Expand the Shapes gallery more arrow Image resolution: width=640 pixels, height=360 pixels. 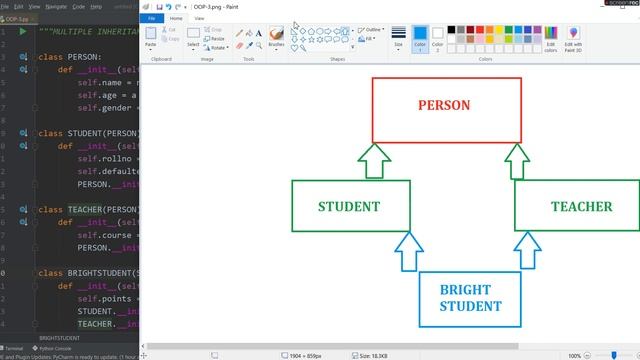coord(353,48)
